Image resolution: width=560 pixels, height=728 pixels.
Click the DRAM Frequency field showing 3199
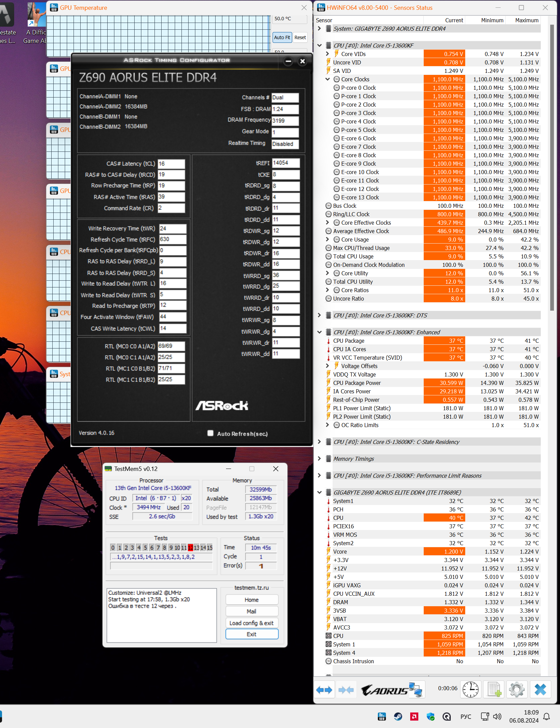pyautogui.click(x=285, y=120)
